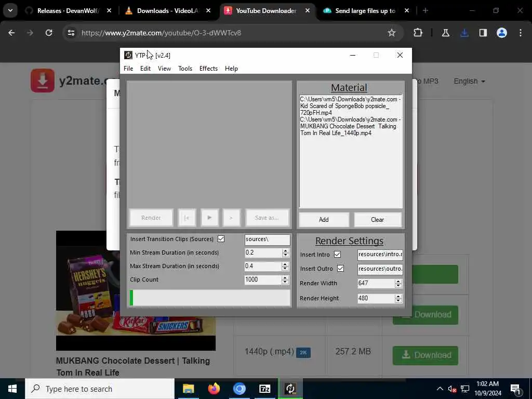Viewport: 532px width, 399px height.
Task: Click Add to add material
Action: point(324,220)
